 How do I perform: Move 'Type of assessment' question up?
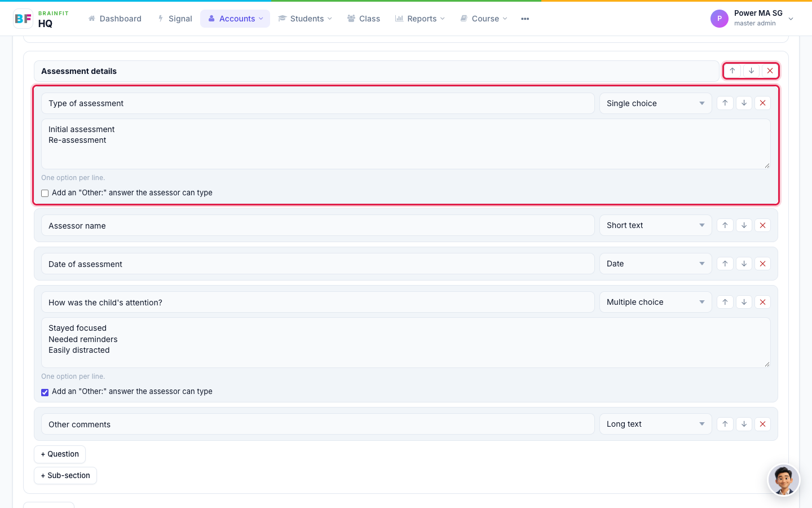point(725,103)
